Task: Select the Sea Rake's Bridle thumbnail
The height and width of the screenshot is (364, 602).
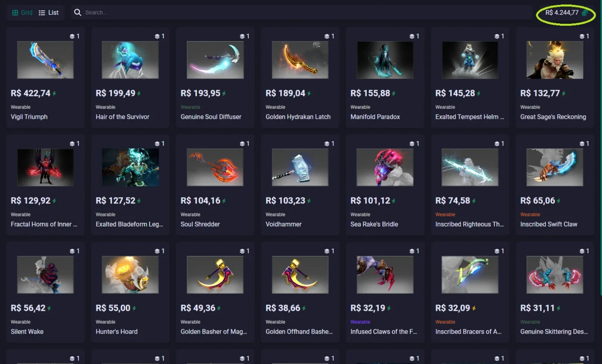Action: click(385, 168)
